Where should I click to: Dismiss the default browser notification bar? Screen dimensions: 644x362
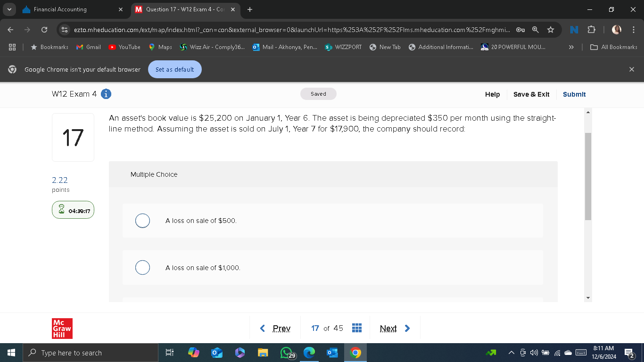[x=632, y=69]
